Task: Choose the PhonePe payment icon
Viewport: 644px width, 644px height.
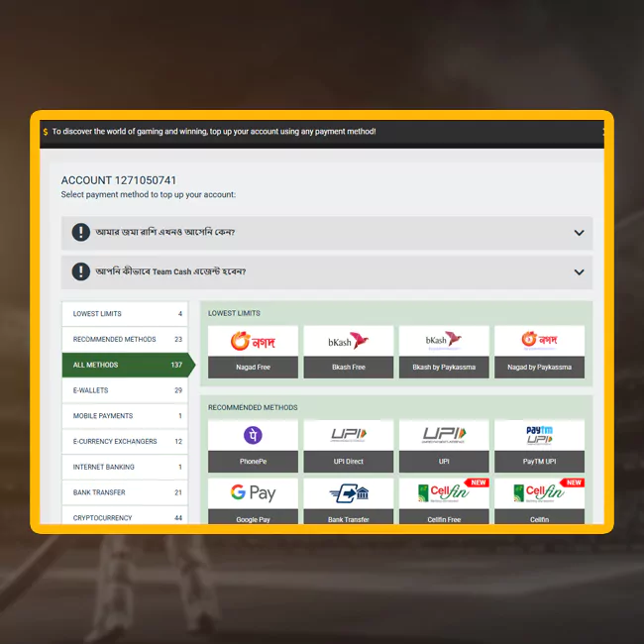Action: (253, 435)
